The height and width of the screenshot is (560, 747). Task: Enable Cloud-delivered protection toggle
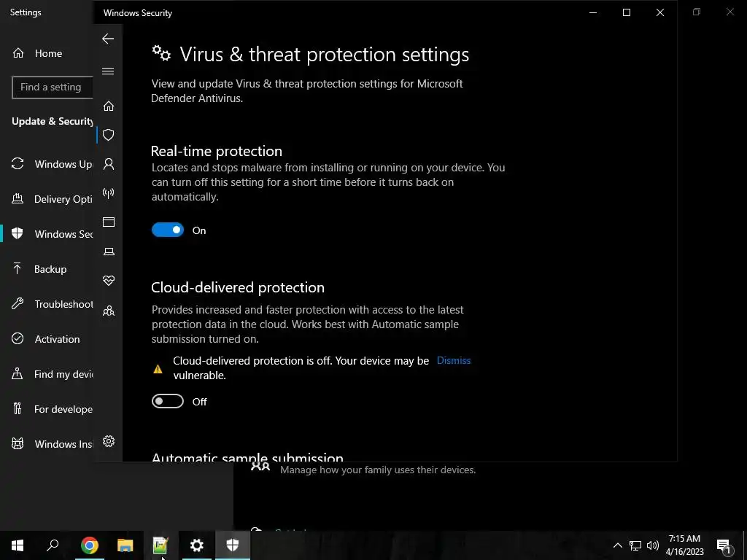[168, 402]
